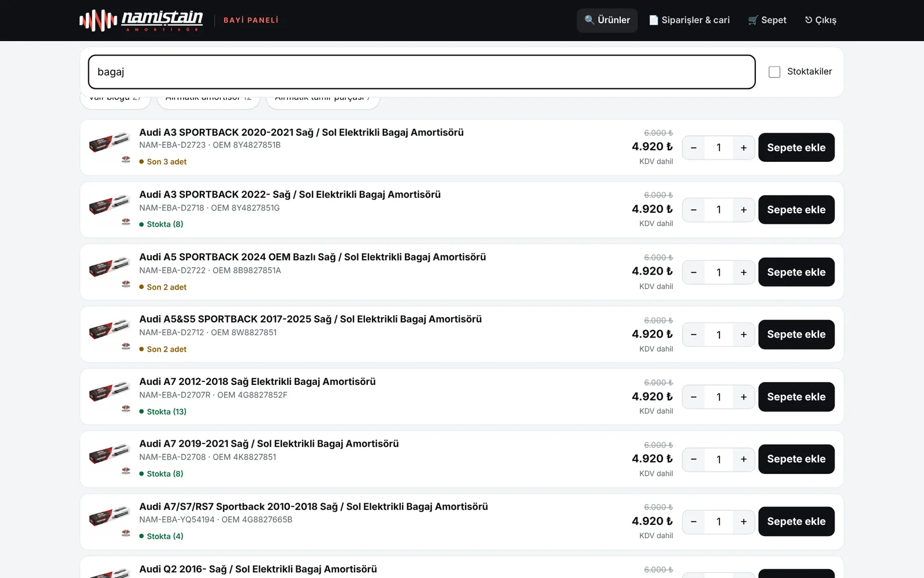The image size is (924, 578).
Task: Add Audi A7 2012-2018 Sağ to cart
Action: pyautogui.click(x=796, y=397)
